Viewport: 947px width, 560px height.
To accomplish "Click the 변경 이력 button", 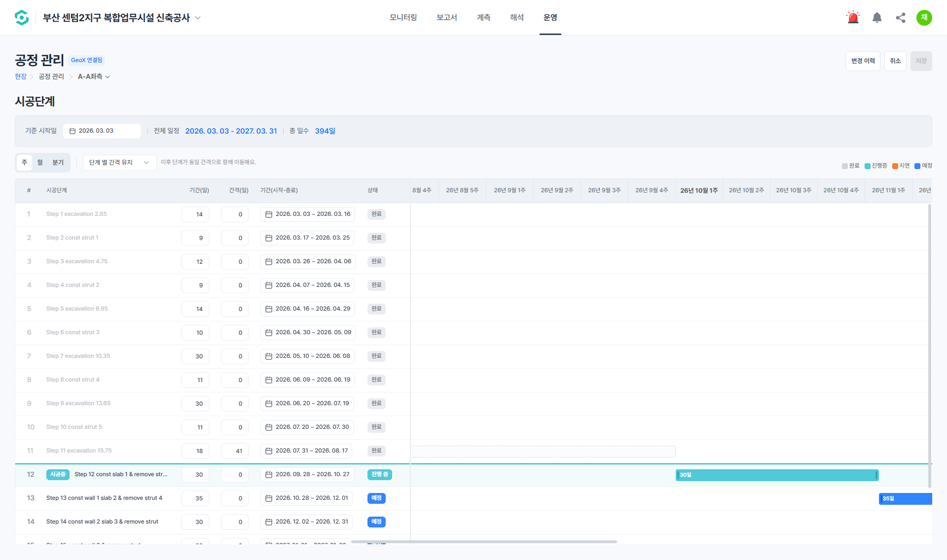I will (863, 61).
